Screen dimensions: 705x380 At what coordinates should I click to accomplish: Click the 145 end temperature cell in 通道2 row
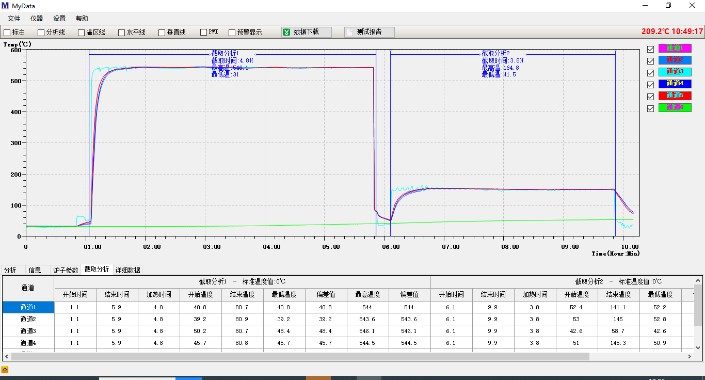click(618, 319)
